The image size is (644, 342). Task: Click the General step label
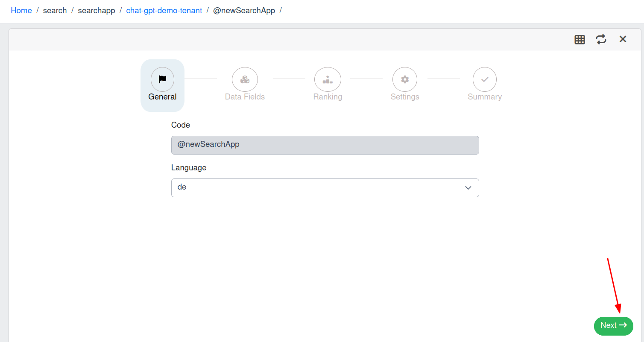point(162,97)
